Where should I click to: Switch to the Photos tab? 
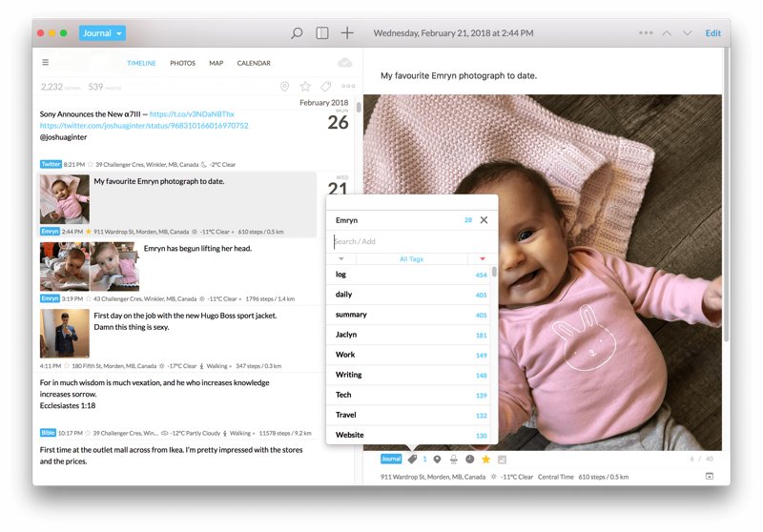(182, 63)
